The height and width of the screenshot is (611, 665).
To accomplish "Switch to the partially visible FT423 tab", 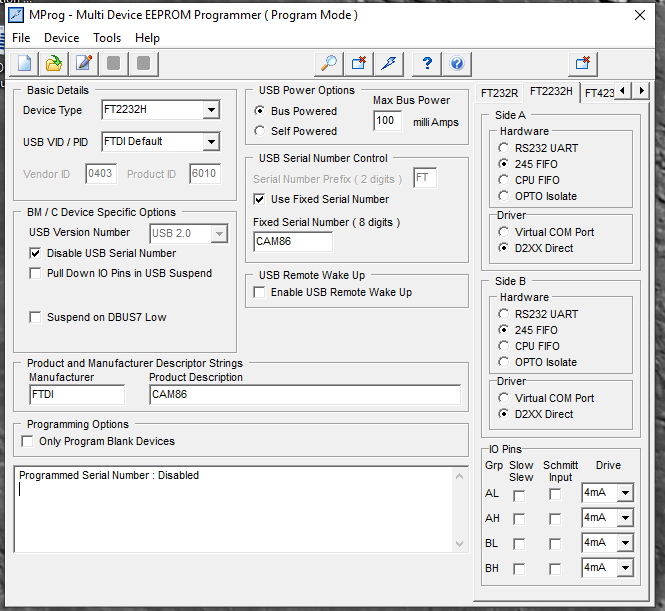I will click(598, 93).
